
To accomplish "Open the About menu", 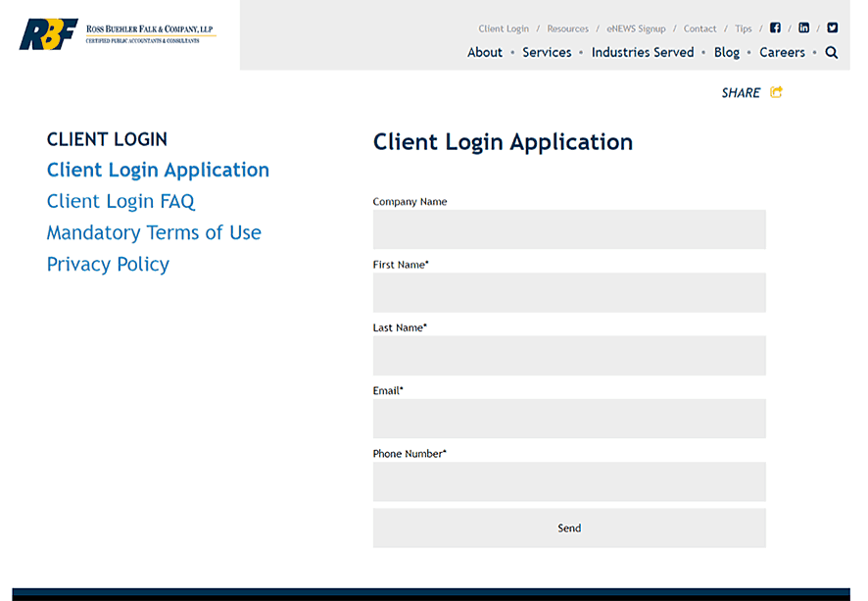I will [485, 53].
